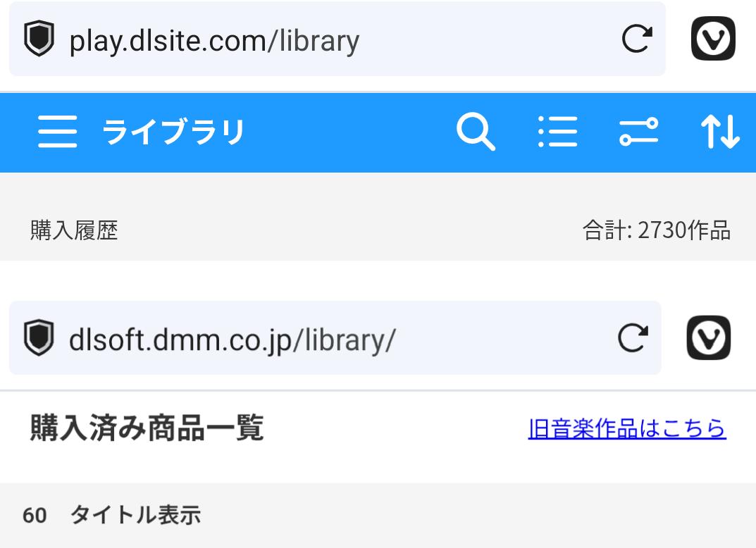The width and height of the screenshot is (756, 548).
Task: Click the タイトル表示 label
Action: coord(135,516)
